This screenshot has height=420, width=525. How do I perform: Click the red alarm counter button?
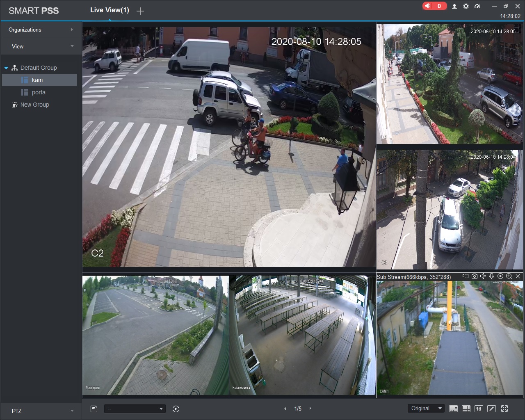tap(434, 6)
